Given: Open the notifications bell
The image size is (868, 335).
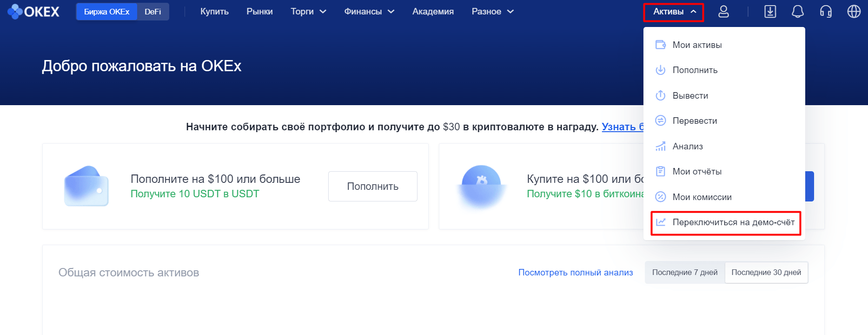Looking at the screenshot, I should [798, 12].
